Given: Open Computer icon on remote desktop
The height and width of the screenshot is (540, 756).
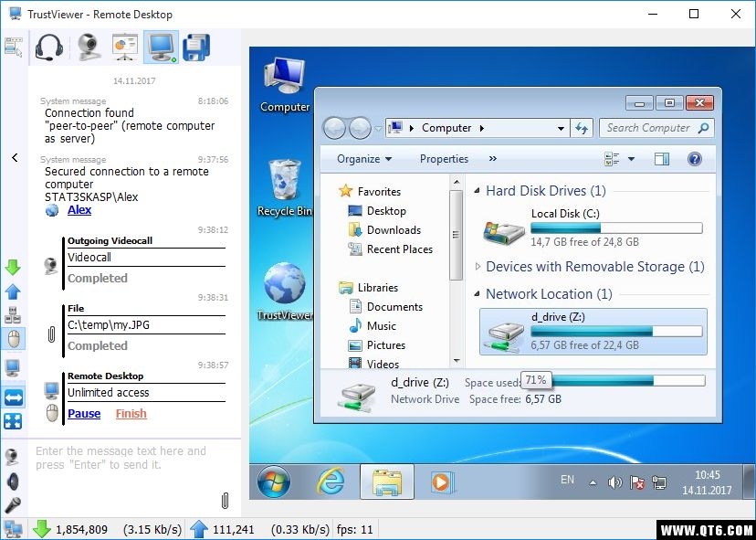Looking at the screenshot, I should tap(285, 85).
